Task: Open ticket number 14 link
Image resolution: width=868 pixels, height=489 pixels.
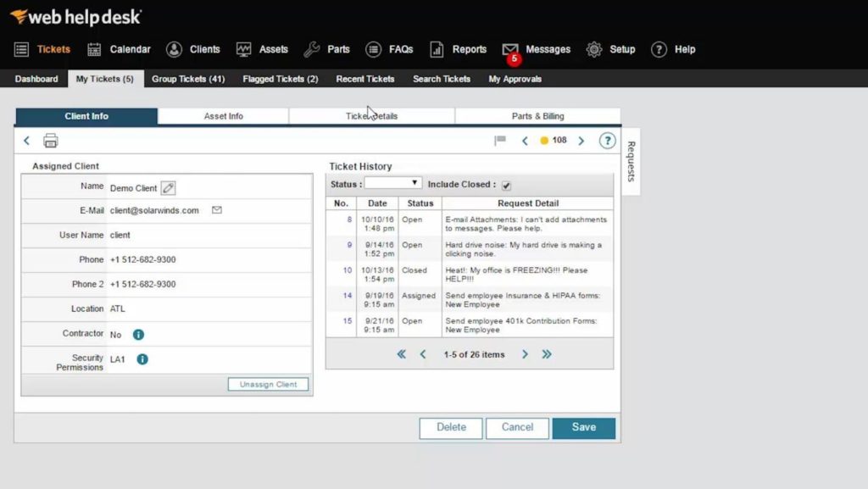Action: (x=347, y=296)
